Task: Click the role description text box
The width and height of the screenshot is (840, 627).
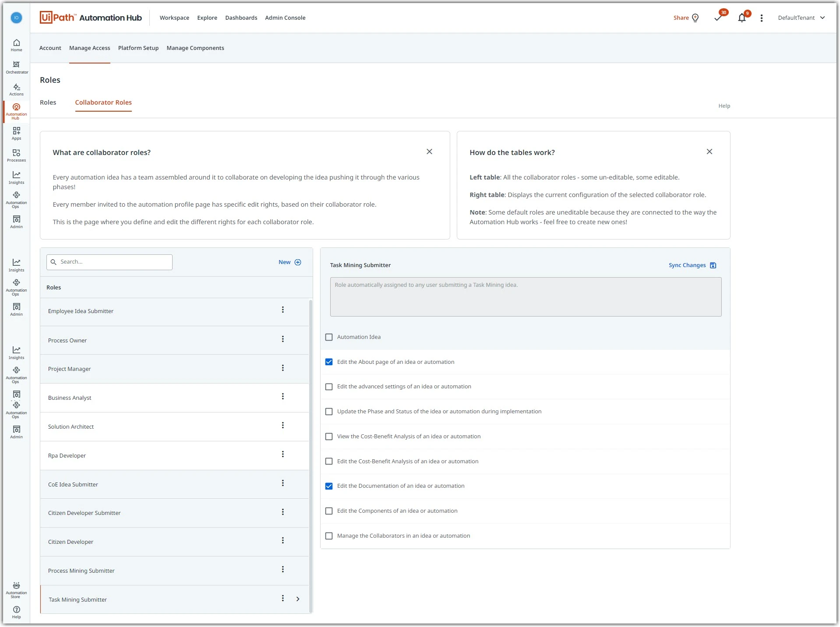Action: click(x=526, y=297)
